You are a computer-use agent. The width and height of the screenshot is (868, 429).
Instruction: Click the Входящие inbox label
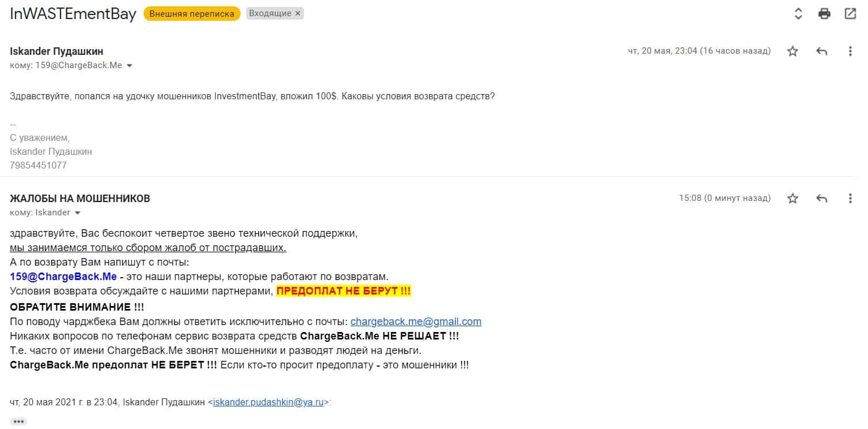pyautogui.click(x=270, y=13)
